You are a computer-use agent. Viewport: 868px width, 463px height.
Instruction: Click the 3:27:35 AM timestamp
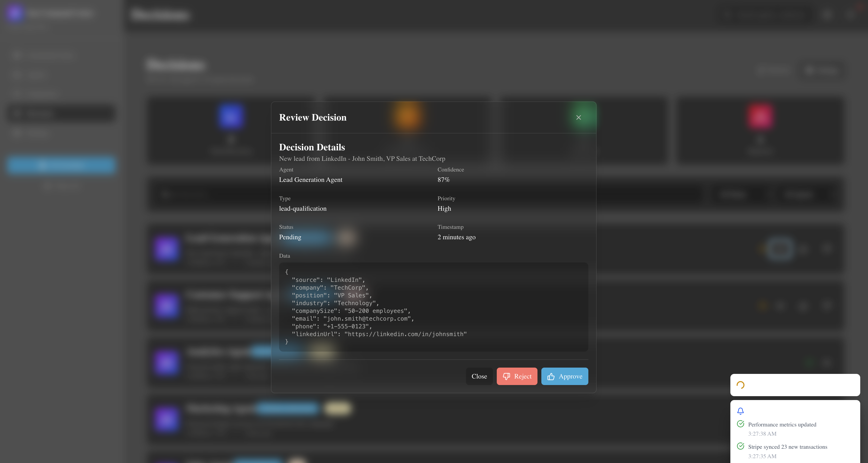762,456
